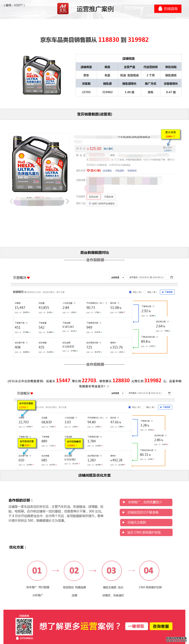Show the previous product thumbnail with left arrow
This screenshot has height=644, width=189.
[11, 201]
